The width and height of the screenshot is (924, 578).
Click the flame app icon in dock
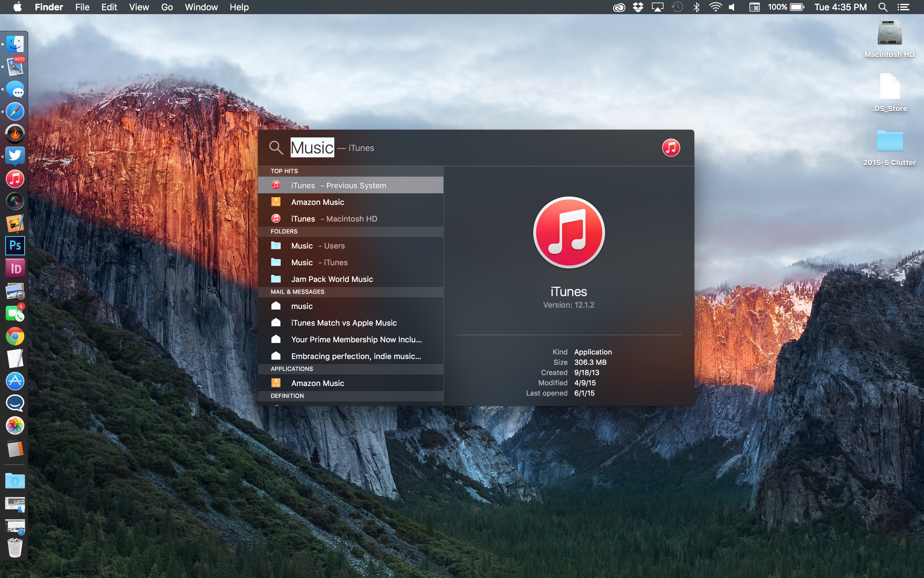(15, 134)
